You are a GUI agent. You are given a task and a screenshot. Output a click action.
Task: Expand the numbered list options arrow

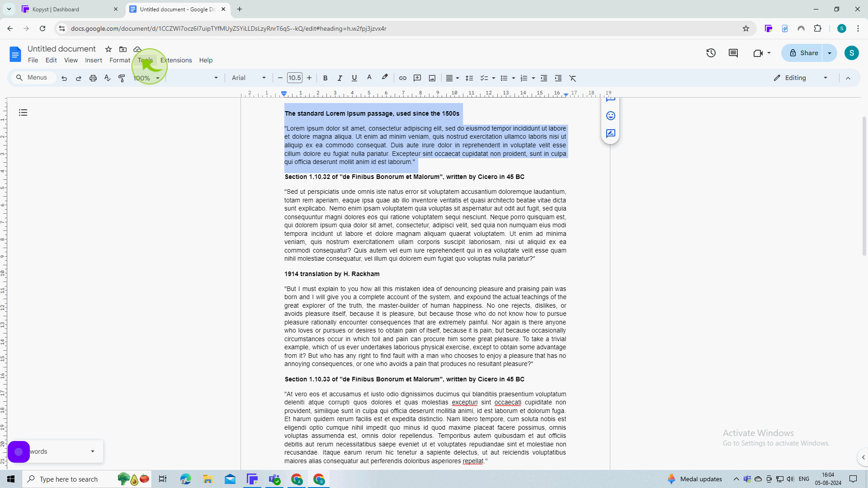pyautogui.click(x=533, y=78)
